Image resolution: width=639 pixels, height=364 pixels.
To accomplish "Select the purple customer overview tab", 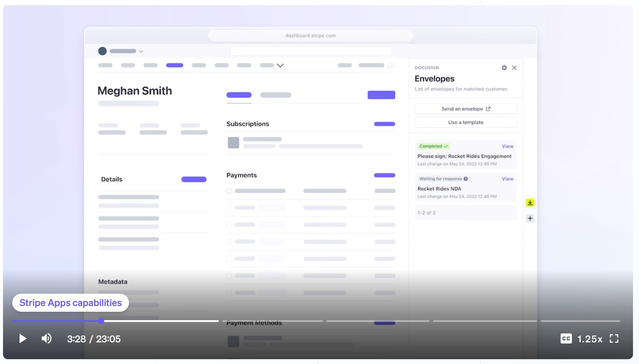I will [x=239, y=95].
